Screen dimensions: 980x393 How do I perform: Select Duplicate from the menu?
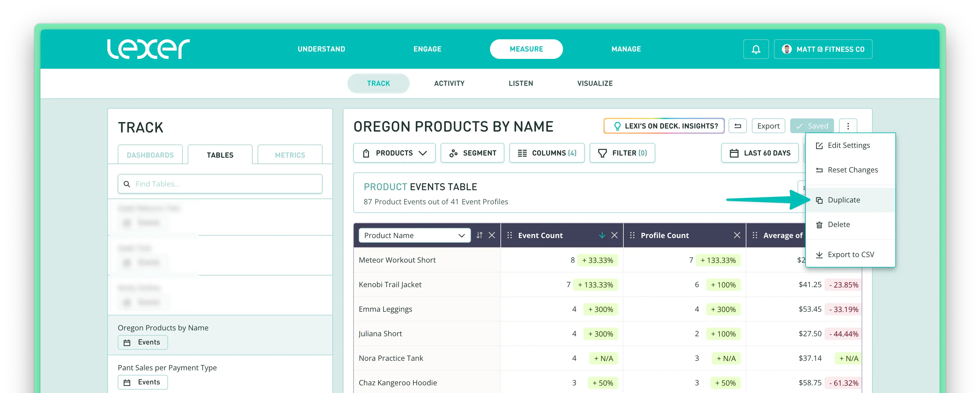point(844,200)
